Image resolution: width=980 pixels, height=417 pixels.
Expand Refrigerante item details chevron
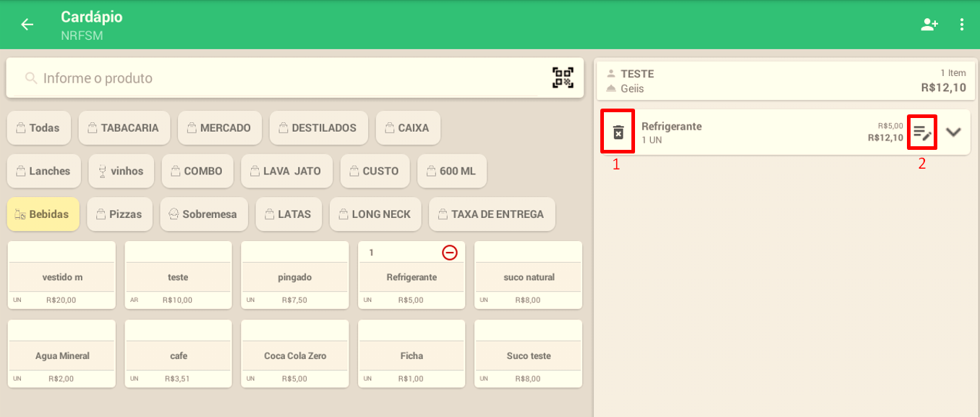point(954,132)
